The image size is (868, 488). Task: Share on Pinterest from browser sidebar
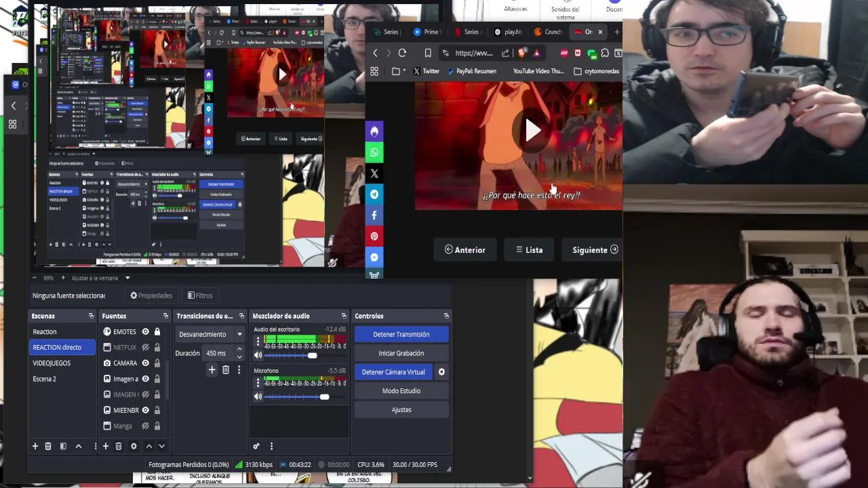(x=374, y=237)
